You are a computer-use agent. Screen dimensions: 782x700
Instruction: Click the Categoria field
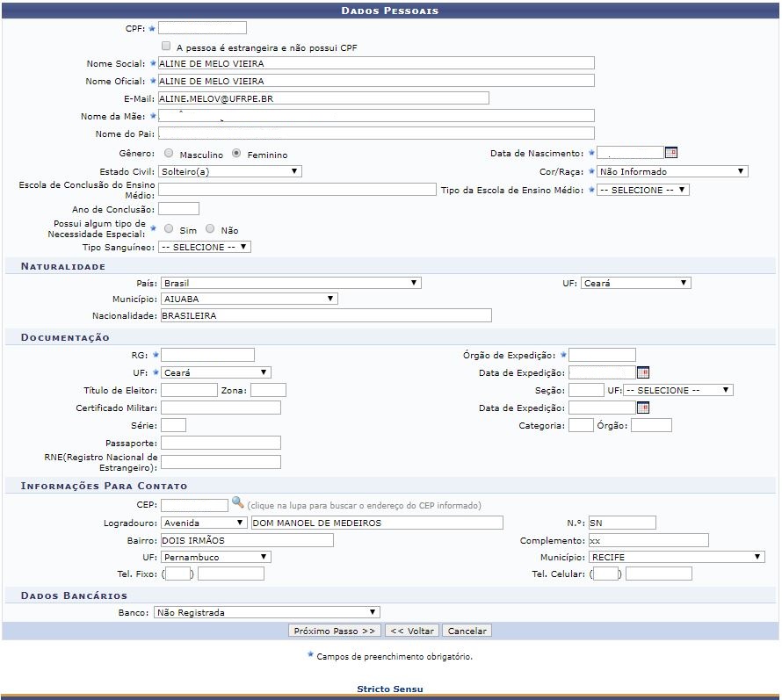582,425
